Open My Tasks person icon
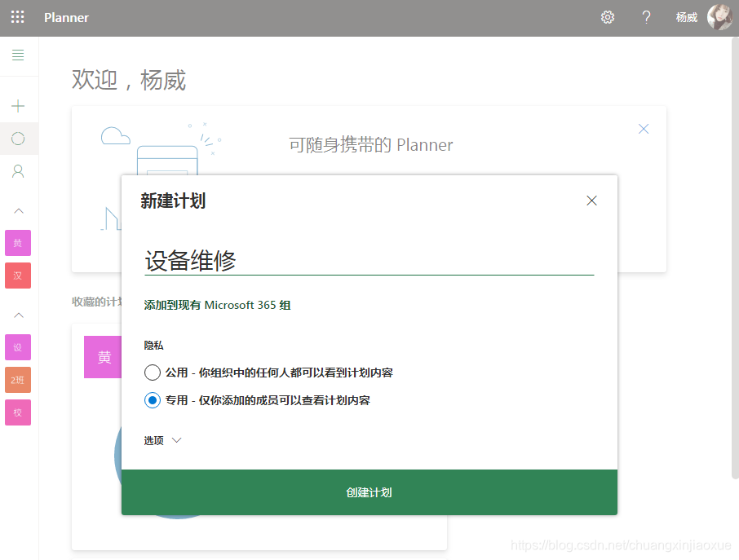The height and width of the screenshot is (560, 739). (18, 171)
